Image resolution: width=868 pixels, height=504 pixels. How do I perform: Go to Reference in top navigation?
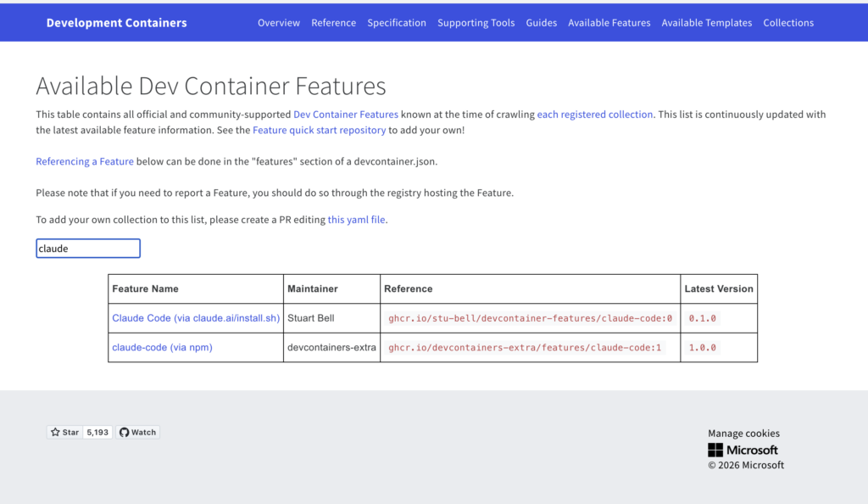(x=333, y=23)
